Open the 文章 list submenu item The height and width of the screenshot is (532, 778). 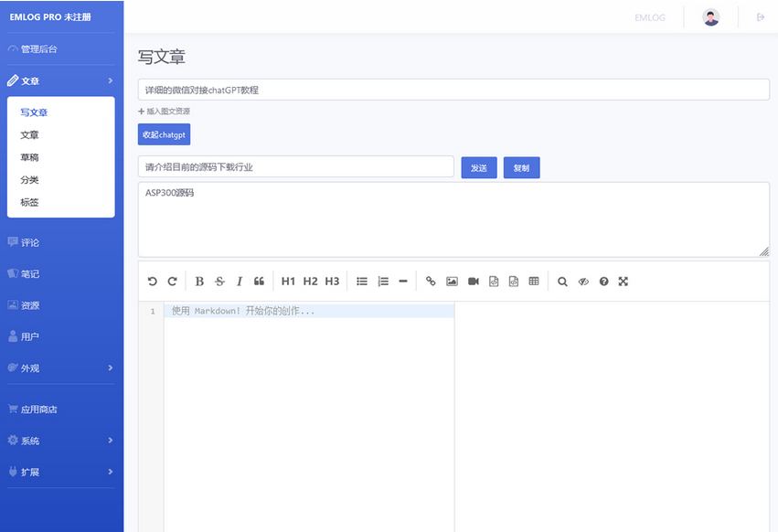pos(29,135)
